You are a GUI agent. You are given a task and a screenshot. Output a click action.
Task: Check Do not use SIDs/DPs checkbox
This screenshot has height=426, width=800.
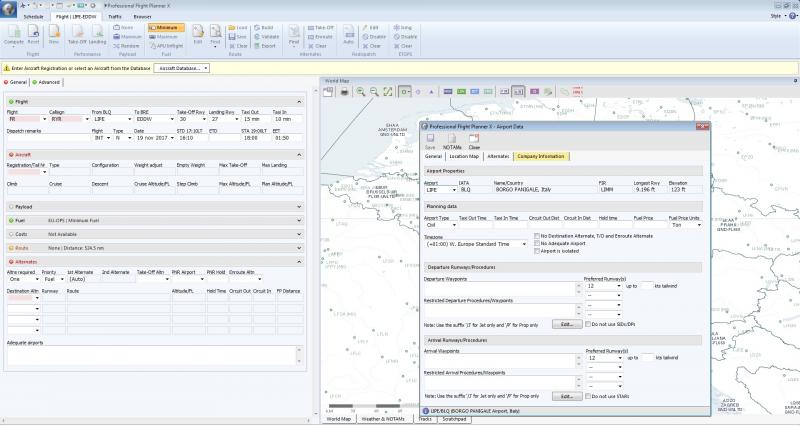point(588,324)
